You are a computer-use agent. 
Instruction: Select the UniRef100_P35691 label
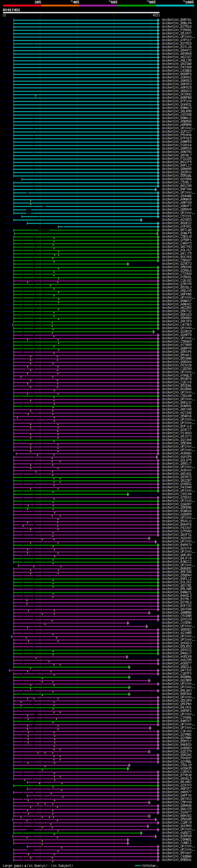(x=177, y=277)
